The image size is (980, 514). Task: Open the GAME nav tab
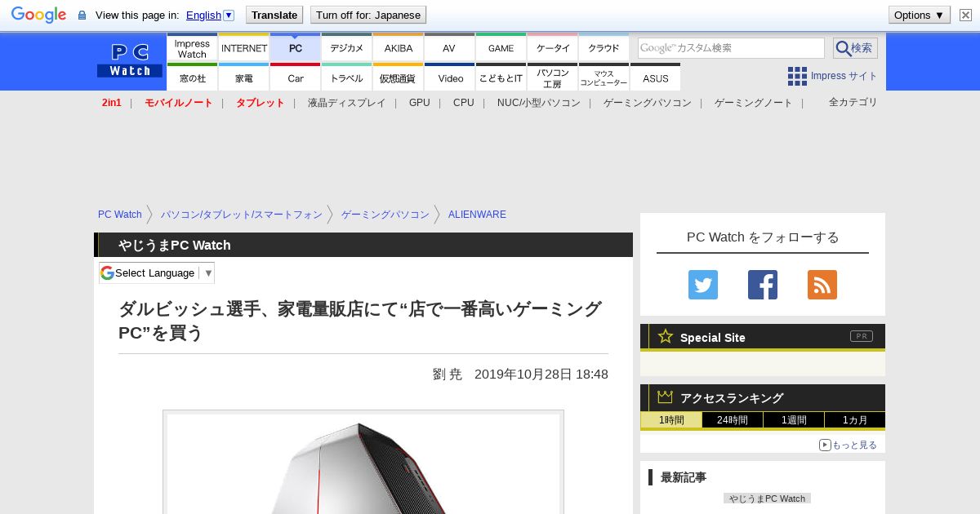pos(501,48)
